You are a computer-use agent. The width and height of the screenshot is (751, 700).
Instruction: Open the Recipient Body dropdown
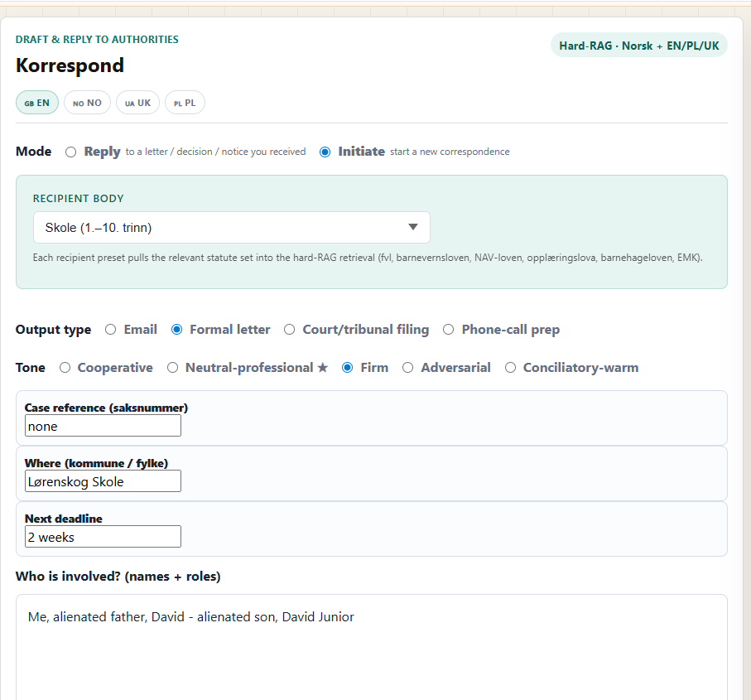232,227
